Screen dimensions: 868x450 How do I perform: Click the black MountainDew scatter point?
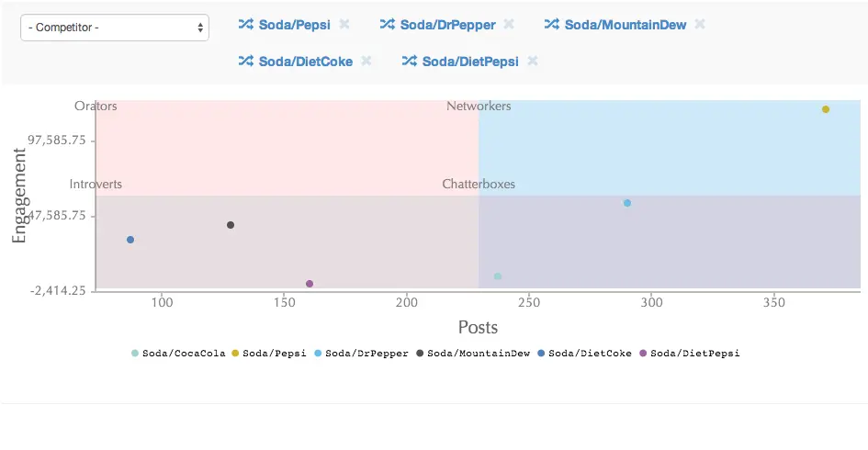click(231, 225)
